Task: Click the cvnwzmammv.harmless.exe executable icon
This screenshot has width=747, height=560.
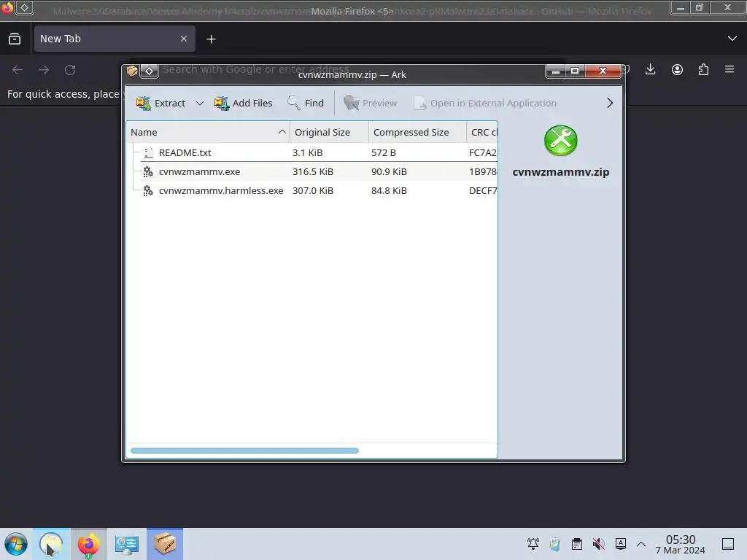Action: point(148,190)
